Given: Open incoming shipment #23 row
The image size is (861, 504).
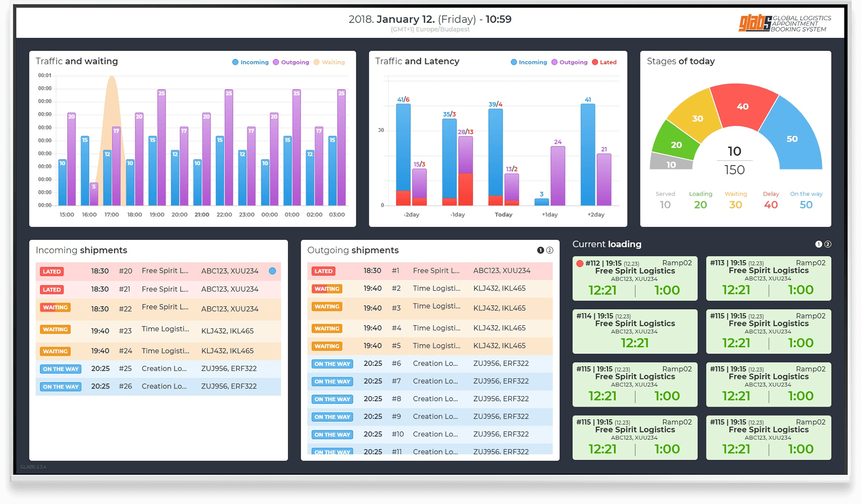Looking at the screenshot, I should click(158, 331).
